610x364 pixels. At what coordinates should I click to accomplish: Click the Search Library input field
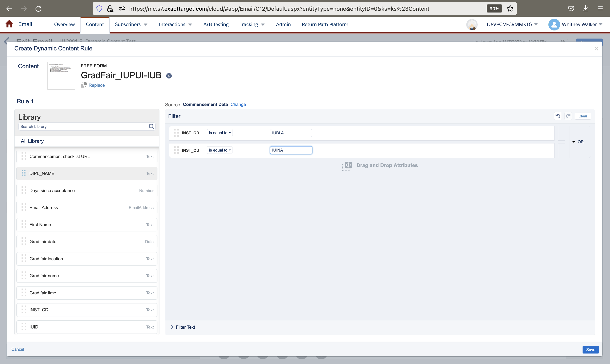83,127
